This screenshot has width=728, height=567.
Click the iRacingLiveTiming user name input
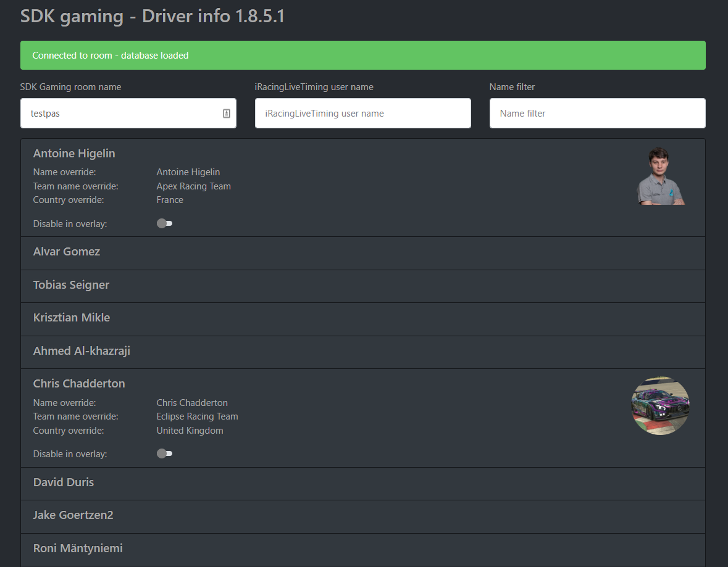362,113
